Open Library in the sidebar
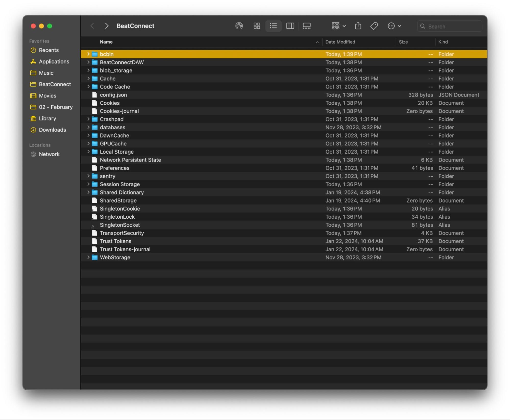The width and height of the screenshot is (510, 420). (43, 119)
